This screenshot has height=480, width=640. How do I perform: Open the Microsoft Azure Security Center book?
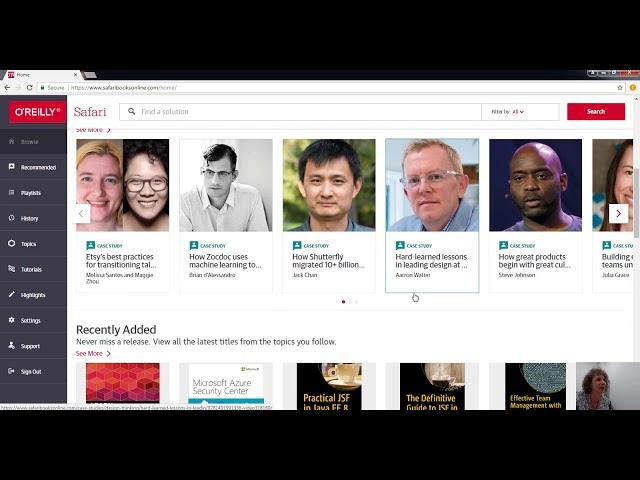pos(226,384)
